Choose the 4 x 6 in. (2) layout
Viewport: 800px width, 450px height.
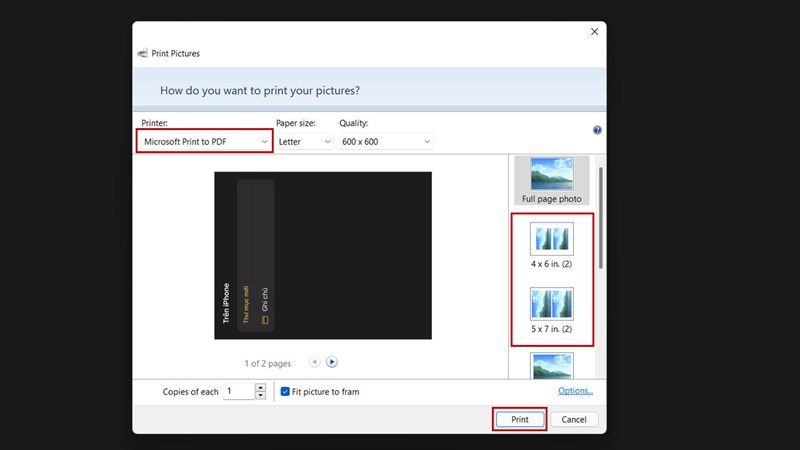pyautogui.click(x=552, y=245)
